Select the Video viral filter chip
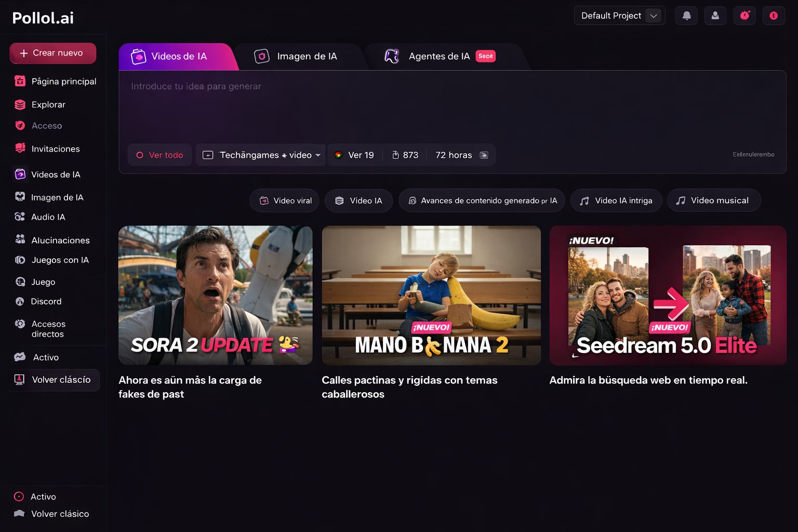Image resolution: width=798 pixels, height=532 pixels. [285, 201]
